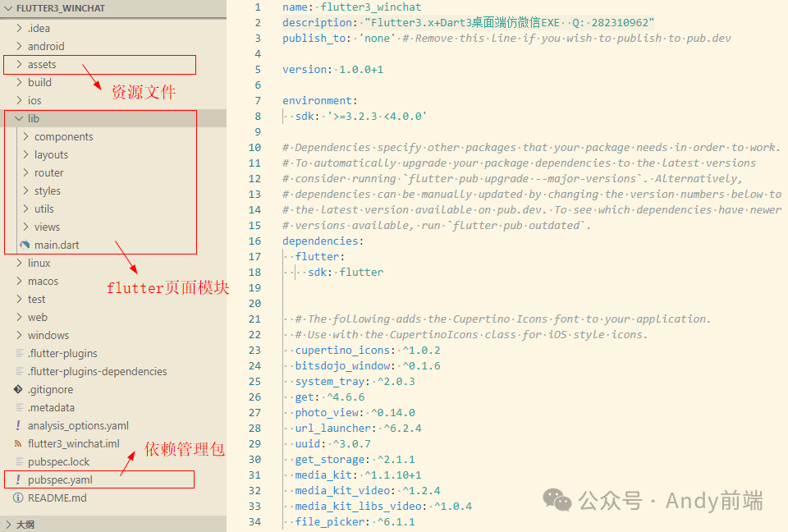Open the main.dart file

[x=57, y=245]
